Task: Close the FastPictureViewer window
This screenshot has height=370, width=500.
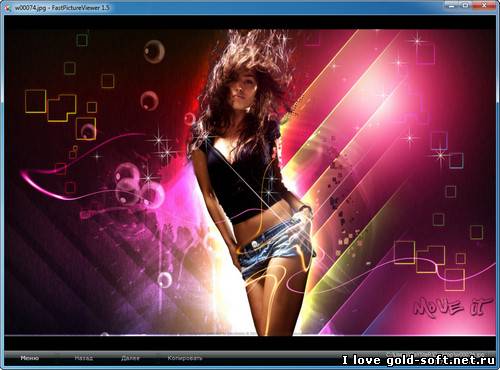Action: click(485, 5)
